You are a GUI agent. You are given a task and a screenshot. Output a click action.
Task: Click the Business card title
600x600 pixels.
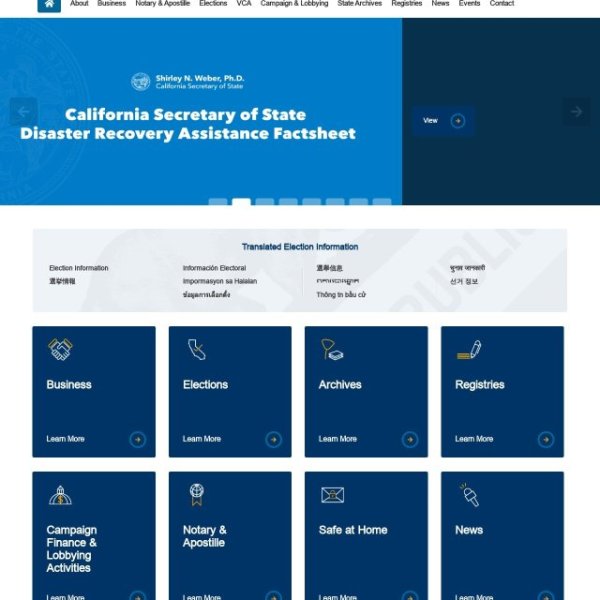coord(69,385)
